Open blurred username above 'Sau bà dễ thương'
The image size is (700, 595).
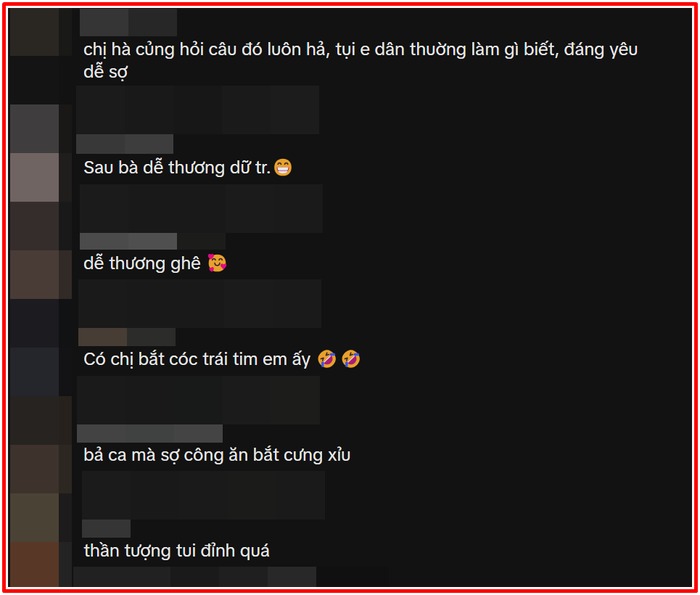coord(125,144)
